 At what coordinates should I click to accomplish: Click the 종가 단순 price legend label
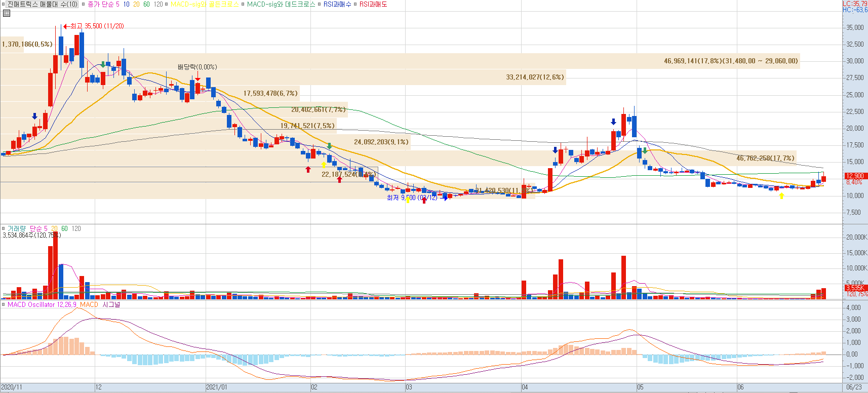pos(100,4)
